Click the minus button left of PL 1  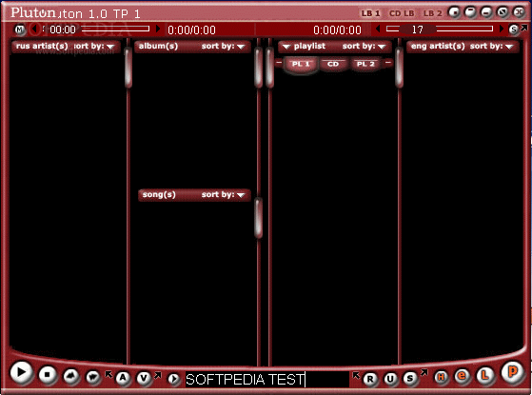(279, 63)
